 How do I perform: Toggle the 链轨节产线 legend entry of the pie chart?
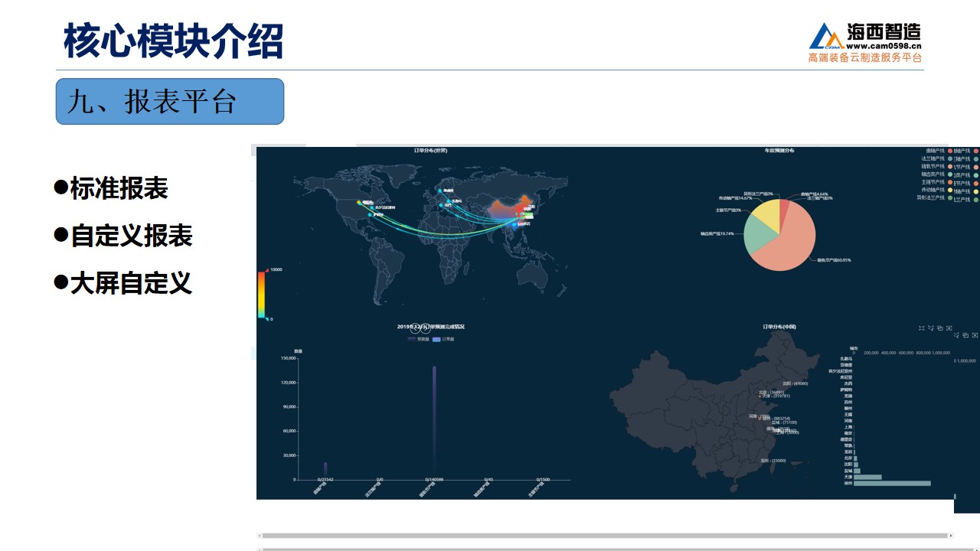[938, 166]
